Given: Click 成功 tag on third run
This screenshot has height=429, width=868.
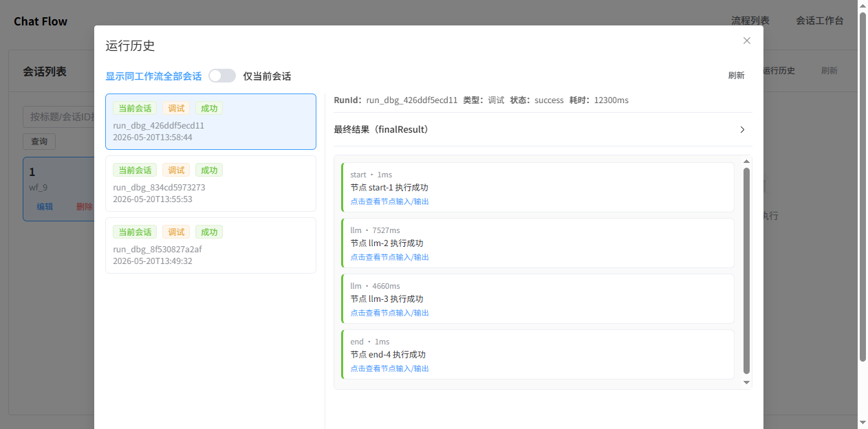Looking at the screenshot, I should [x=209, y=232].
